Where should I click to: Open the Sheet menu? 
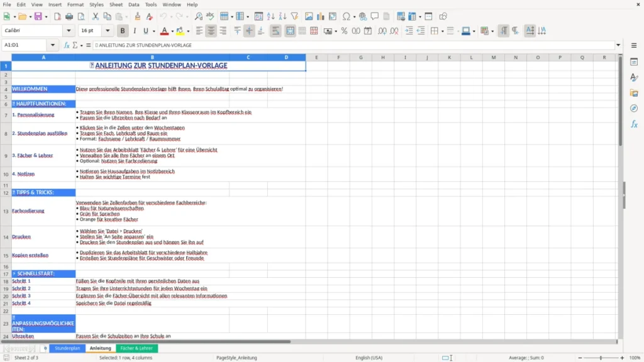[116, 4]
